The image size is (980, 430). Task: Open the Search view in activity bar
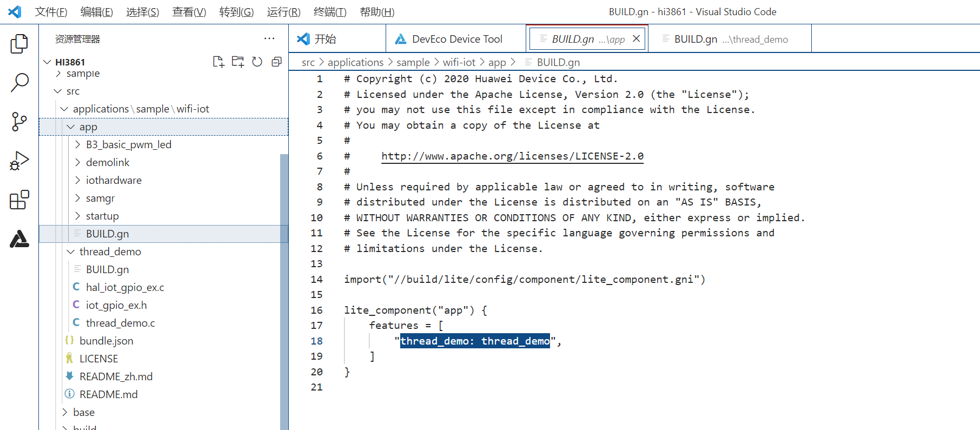point(19,83)
